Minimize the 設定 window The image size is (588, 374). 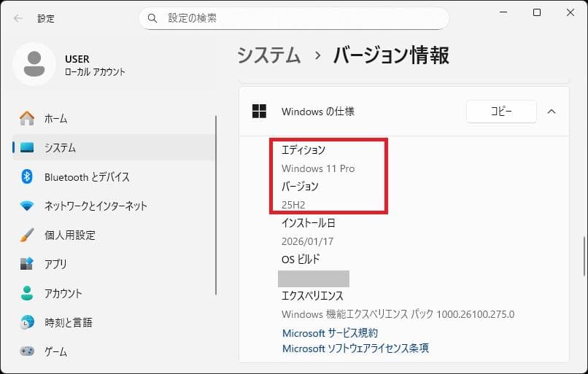pyautogui.click(x=503, y=12)
